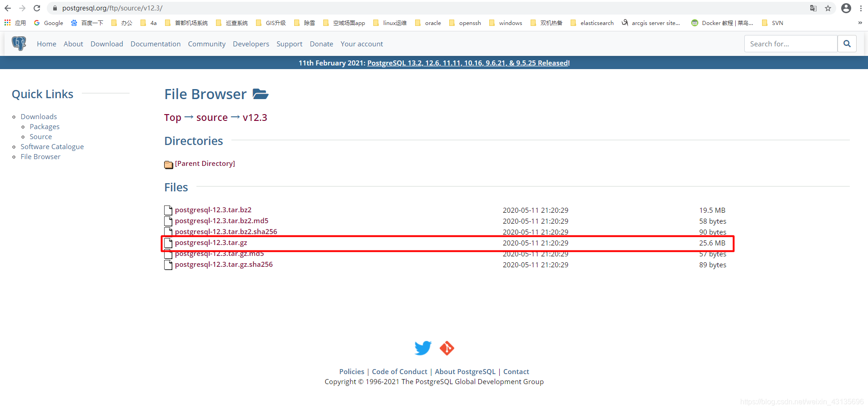The width and height of the screenshot is (868, 410).
Task: Click the Git repository icon
Action: tap(447, 348)
